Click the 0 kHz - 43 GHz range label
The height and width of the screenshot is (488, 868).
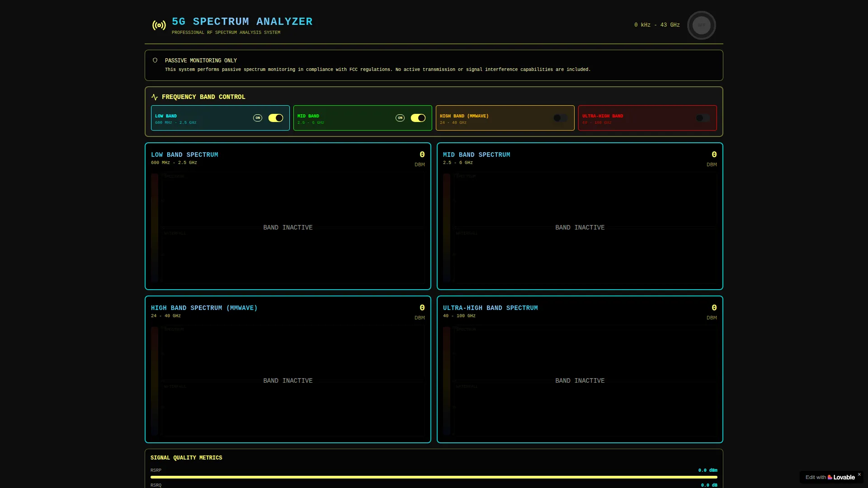[x=657, y=25]
